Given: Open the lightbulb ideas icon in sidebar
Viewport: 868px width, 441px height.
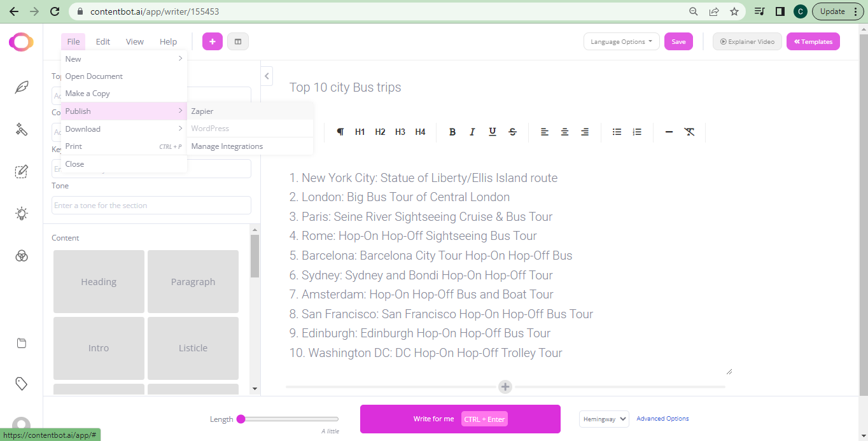Looking at the screenshot, I should pos(22,214).
